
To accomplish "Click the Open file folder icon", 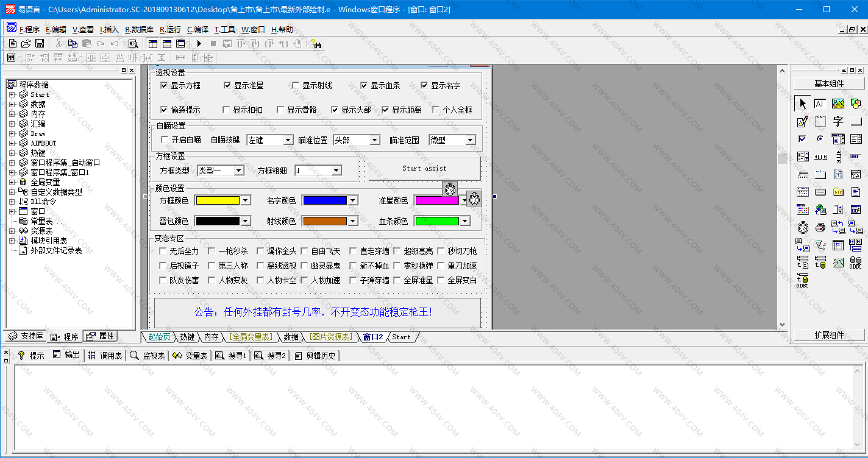I will (26, 43).
